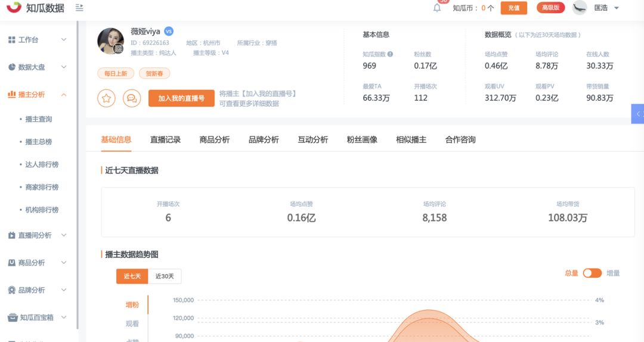
Task: Click the 知瓜百宝箱 toolbox icon
Action: (13, 318)
